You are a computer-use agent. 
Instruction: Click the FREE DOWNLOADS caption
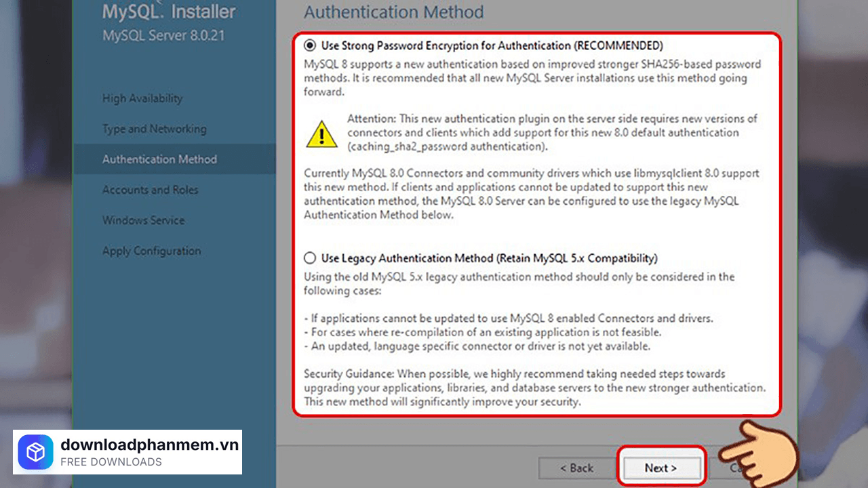[111, 462]
